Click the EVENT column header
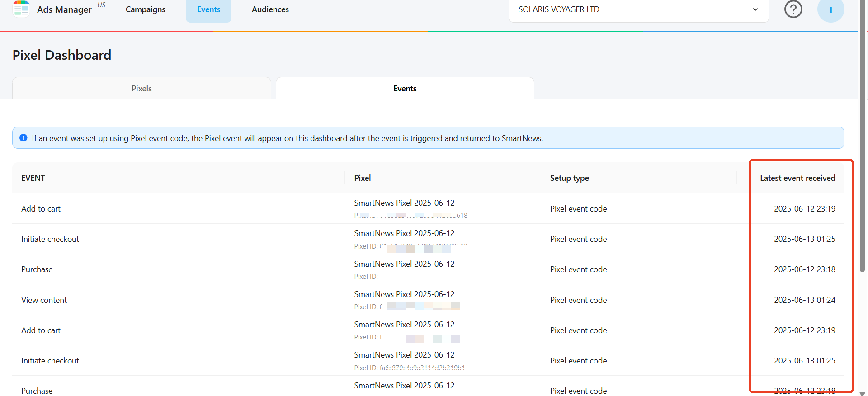 pyautogui.click(x=33, y=178)
